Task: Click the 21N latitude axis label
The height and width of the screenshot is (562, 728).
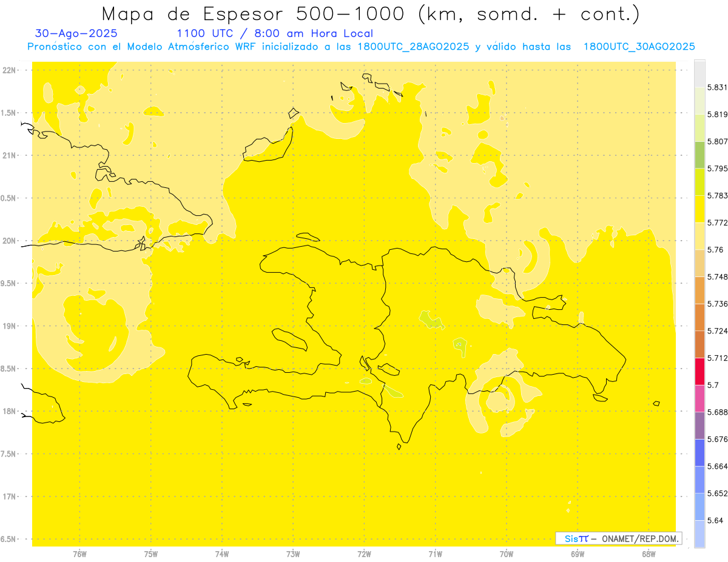Action: point(9,156)
